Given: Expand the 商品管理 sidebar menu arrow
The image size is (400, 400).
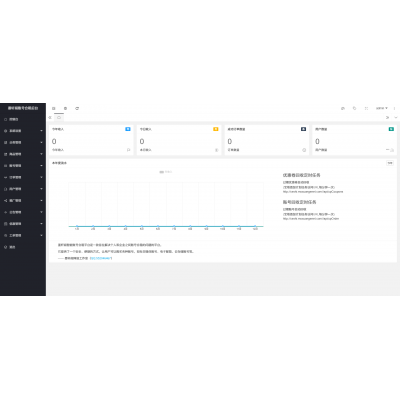Looking at the screenshot, I should 41,154.
